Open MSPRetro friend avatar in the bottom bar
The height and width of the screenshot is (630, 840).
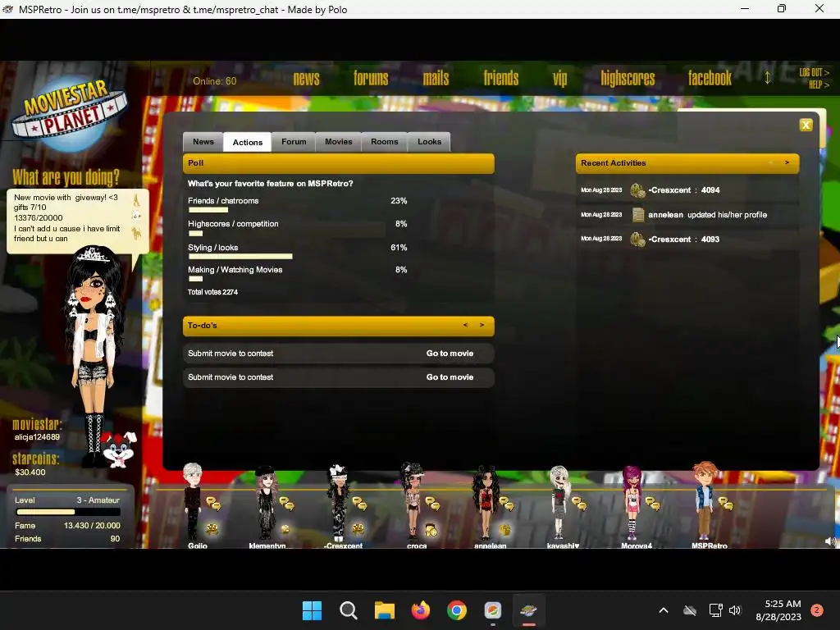pos(705,501)
